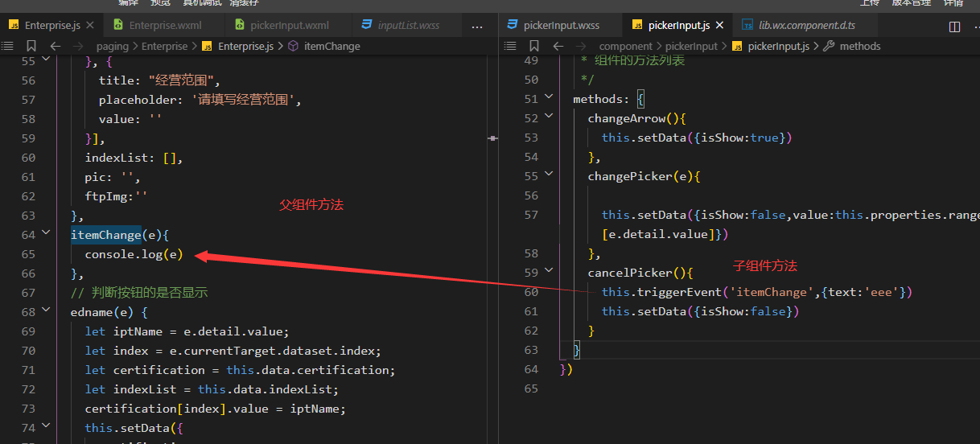
Task: Click 'methods' symbol breadcrumb
Action: click(x=851, y=46)
